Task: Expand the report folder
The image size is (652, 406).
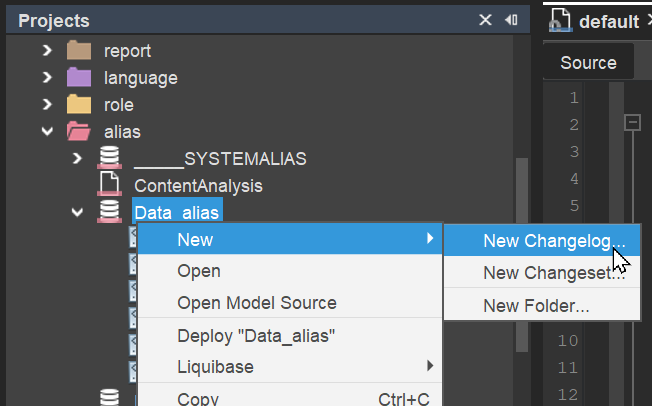Action: pyautogui.click(x=47, y=51)
